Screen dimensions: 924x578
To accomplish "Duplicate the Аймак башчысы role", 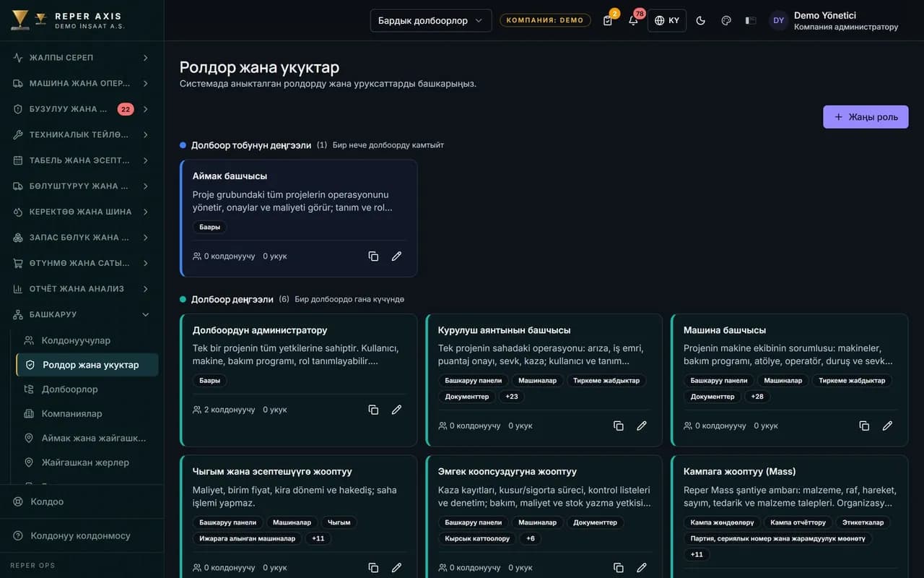I will pos(373,256).
